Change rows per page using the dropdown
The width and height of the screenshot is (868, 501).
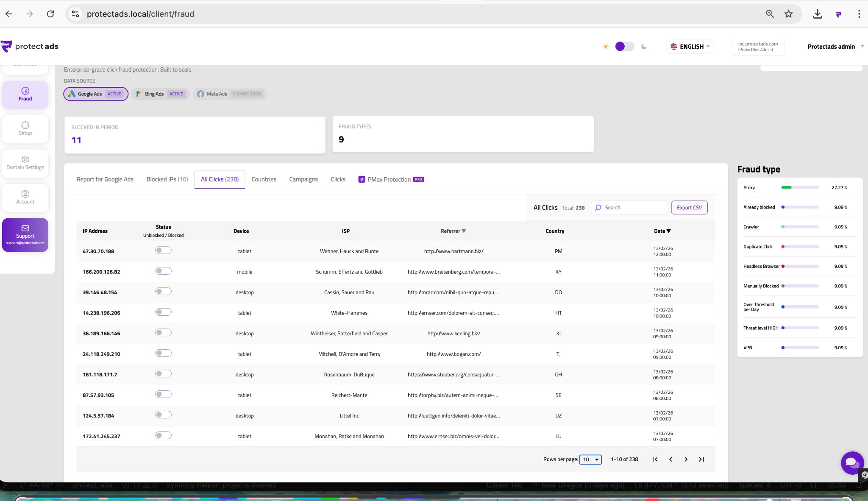(x=590, y=459)
